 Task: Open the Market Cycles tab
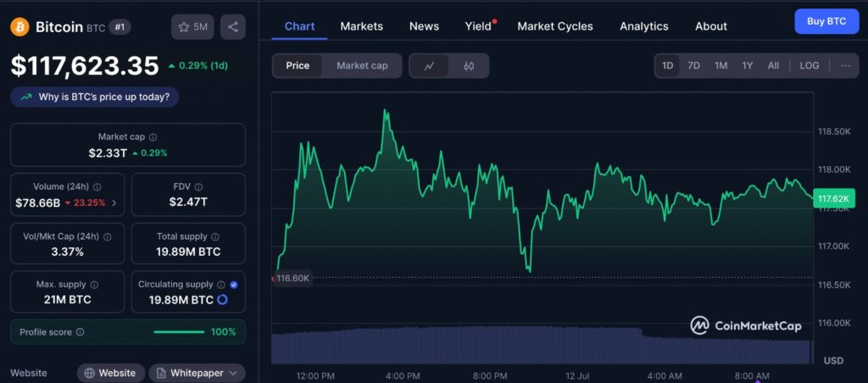click(555, 26)
